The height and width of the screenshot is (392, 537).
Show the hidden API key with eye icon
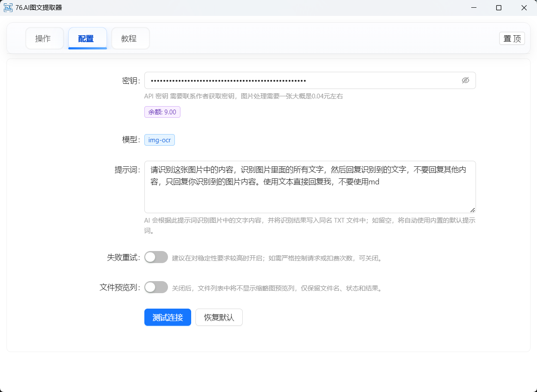(465, 80)
